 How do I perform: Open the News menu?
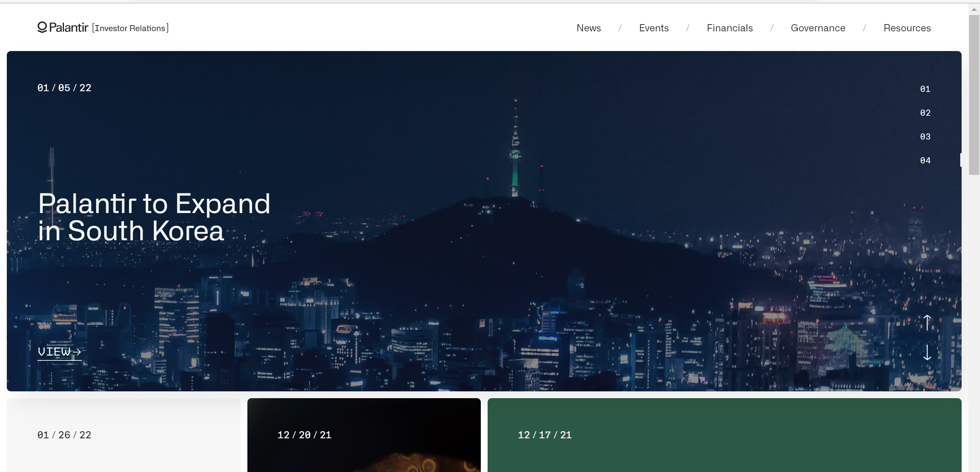[x=589, y=28]
